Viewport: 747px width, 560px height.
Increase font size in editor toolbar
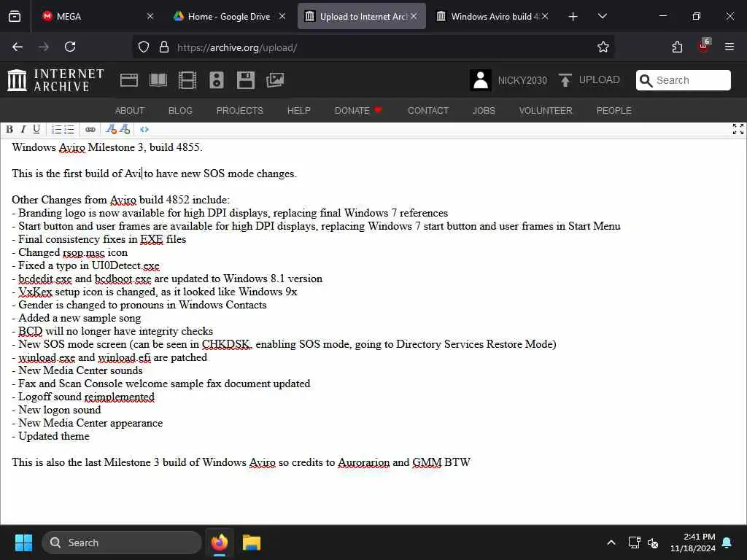[125, 130]
